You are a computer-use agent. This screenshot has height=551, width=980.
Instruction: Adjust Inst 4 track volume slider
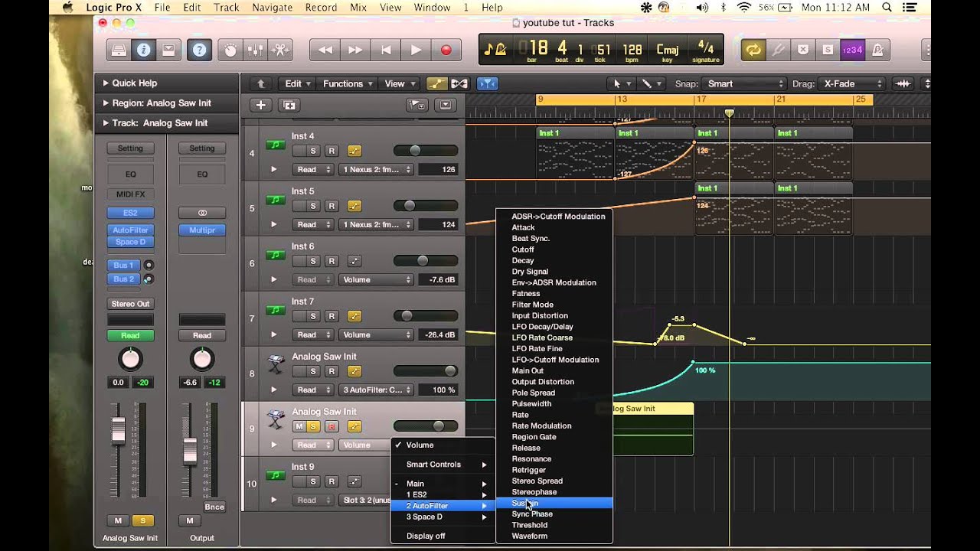tap(425, 151)
